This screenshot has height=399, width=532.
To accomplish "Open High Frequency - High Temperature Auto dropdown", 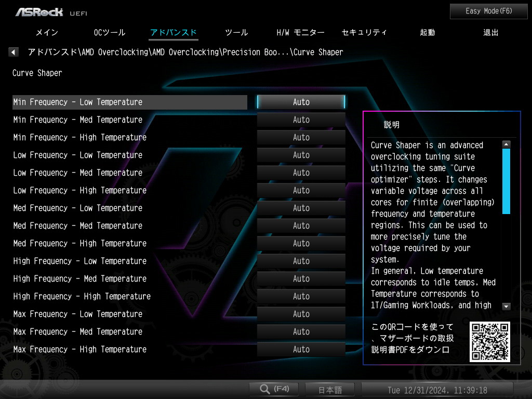I will coord(301,296).
